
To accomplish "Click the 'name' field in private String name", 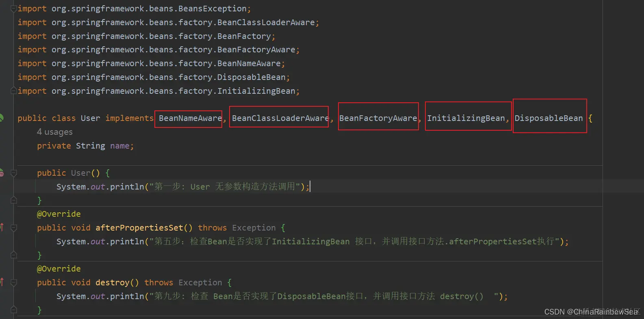I will click(x=120, y=146).
